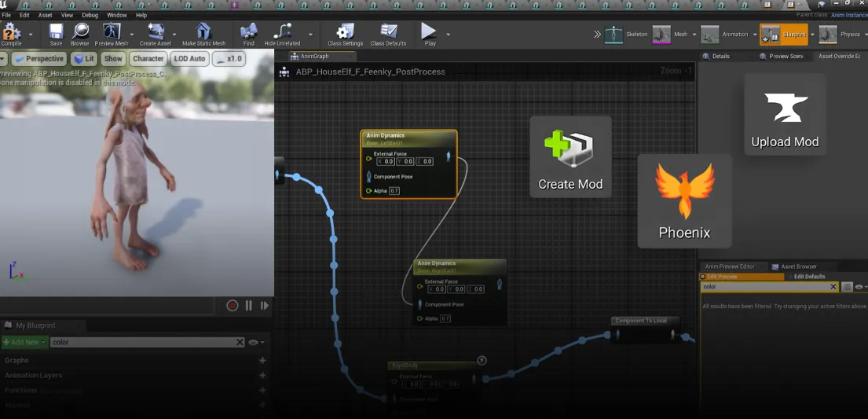Viewport: 868px width, 419px height.
Task: Expand collapsed toolbar with double chevron
Action: (x=597, y=35)
